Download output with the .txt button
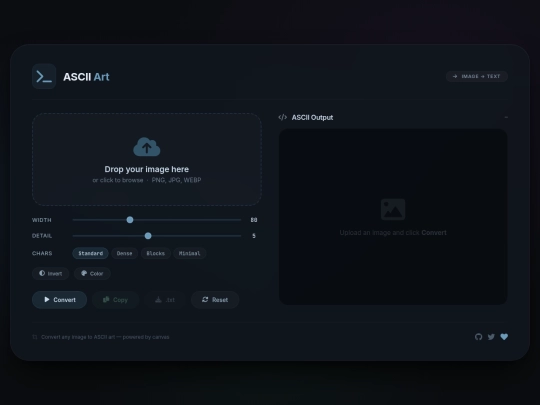Viewport: 540px width, 405px height. 165,300
